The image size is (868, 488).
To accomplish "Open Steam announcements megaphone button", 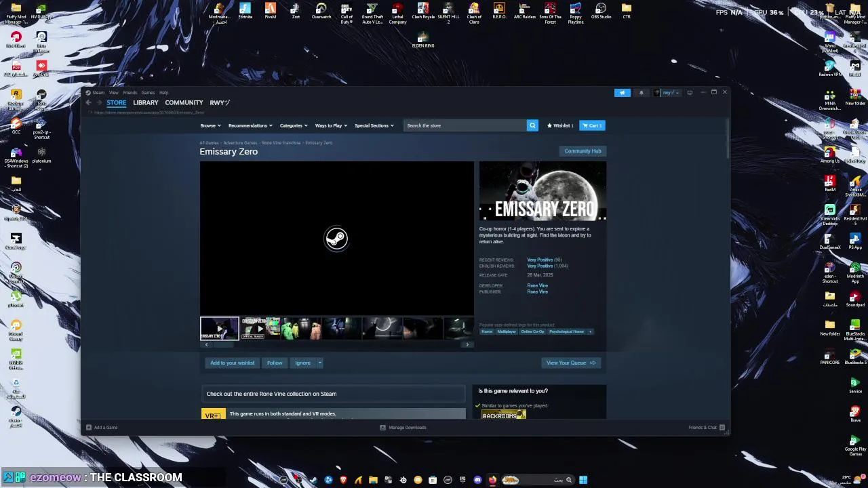I will pyautogui.click(x=623, y=92).
